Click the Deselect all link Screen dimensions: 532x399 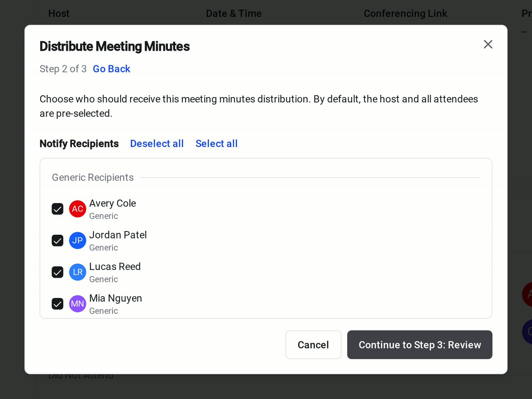(157, 144)
